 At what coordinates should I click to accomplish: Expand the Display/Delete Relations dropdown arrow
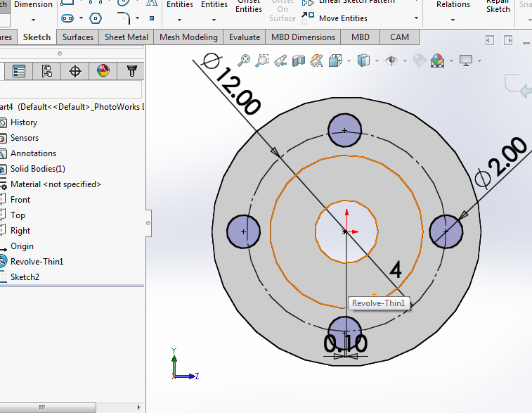[453, 20]
